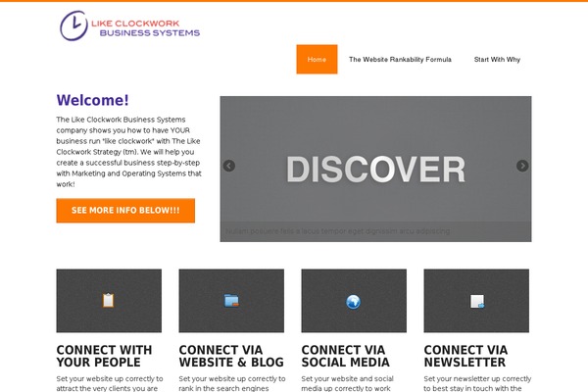Click the globe icon tile
This screenshot has width=588, height=392.
(354, 301)
